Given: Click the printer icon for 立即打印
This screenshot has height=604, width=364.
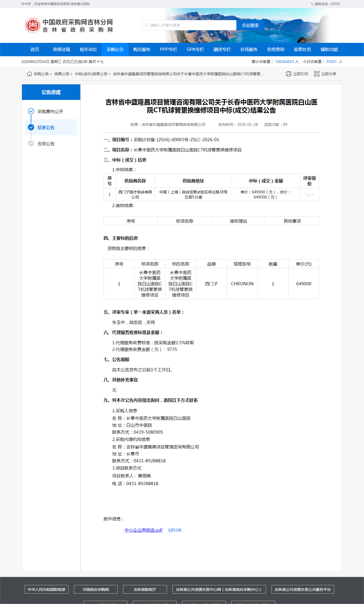Looking at the screenshot, I should click(x=289, y=74).
